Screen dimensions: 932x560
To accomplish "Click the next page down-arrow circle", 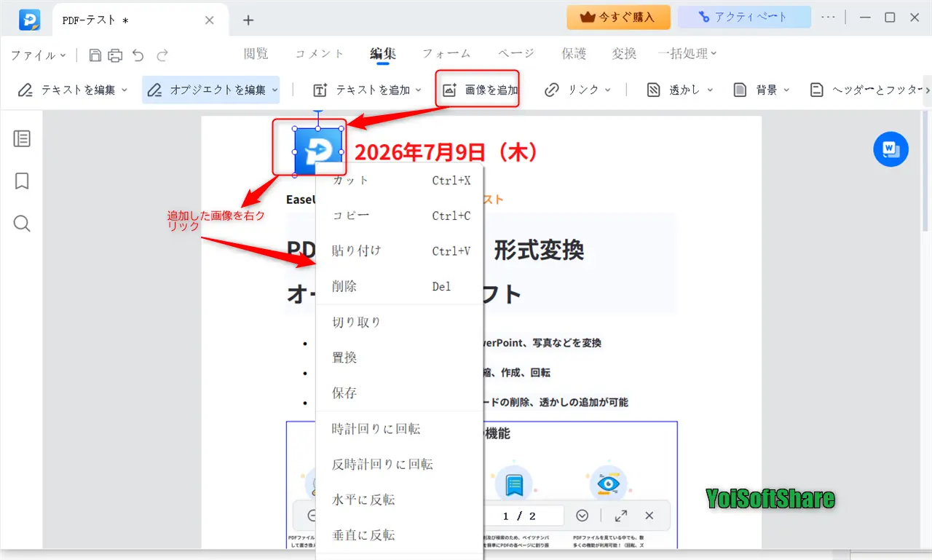I will click(x=582, y=516).
